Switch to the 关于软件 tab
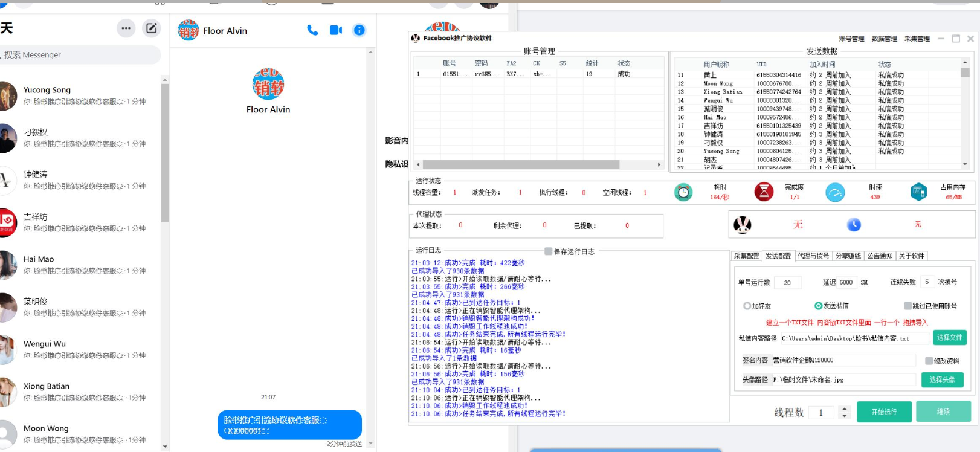The width and height of the screenshot is (980, 452). 911,256
